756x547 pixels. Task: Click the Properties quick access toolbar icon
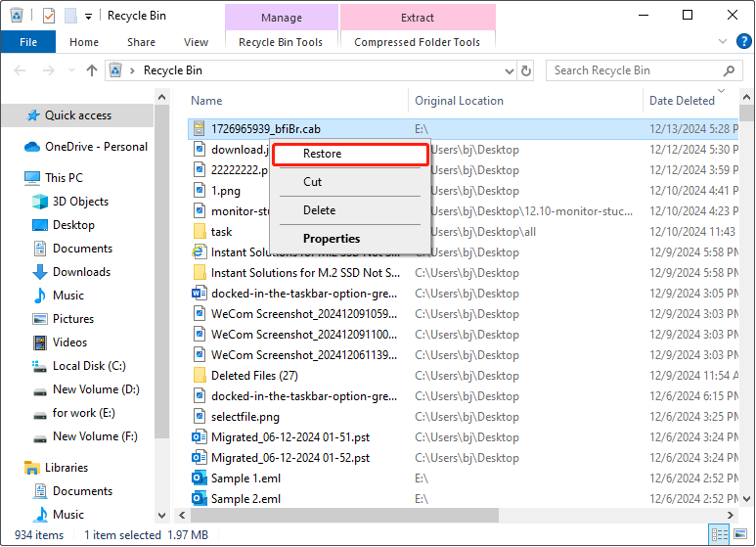coord(49,16)
